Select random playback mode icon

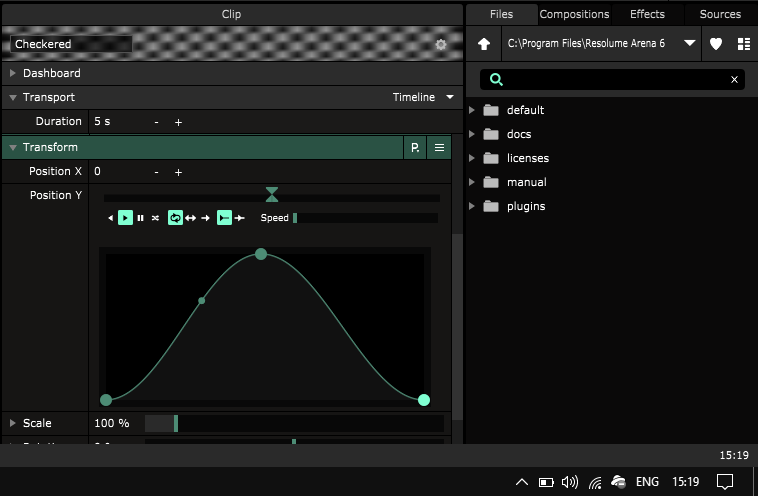tap(155, 218)
